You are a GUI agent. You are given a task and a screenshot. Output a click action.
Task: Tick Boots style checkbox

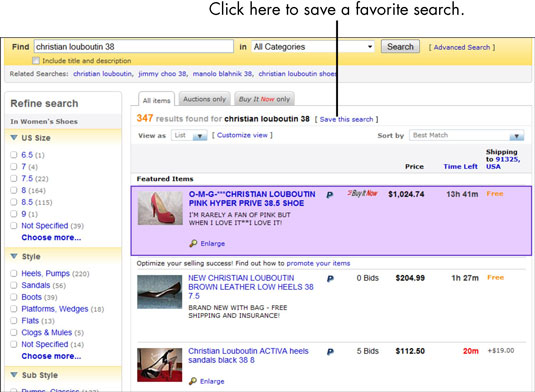(14, 297)
